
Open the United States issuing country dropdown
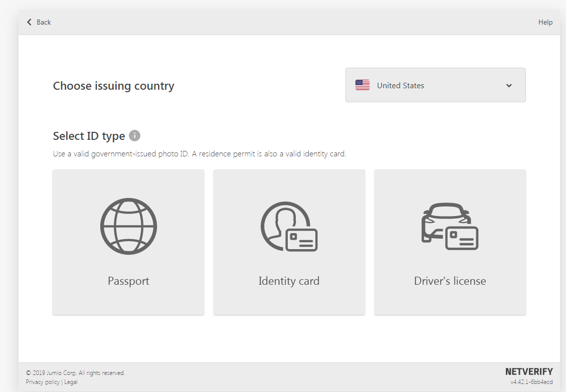pos(435,85)
